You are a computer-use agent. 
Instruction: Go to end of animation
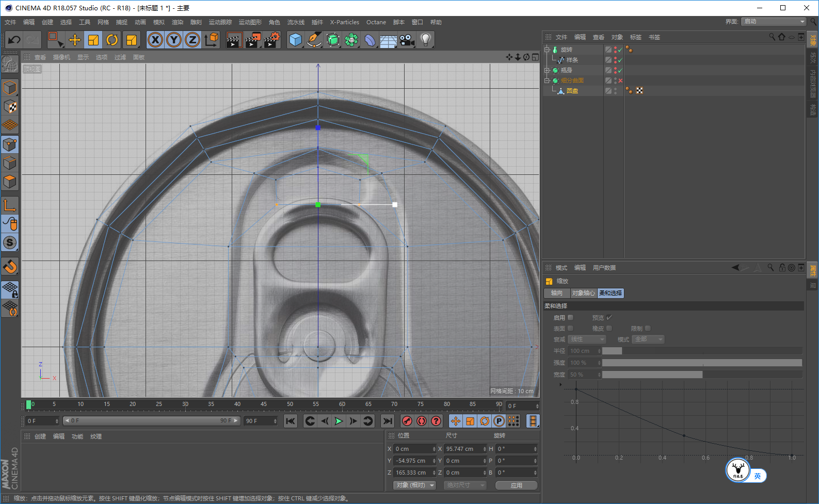coord(388,421)
